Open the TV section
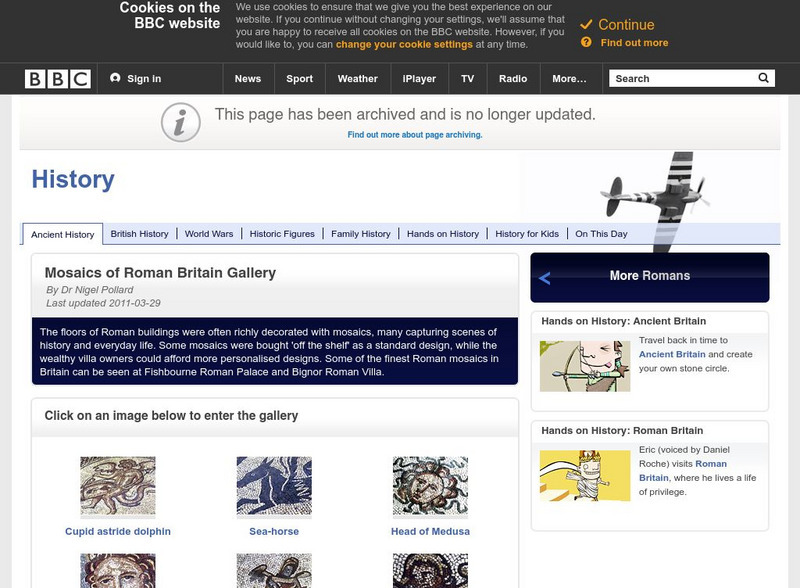 [x=467, y=79]
